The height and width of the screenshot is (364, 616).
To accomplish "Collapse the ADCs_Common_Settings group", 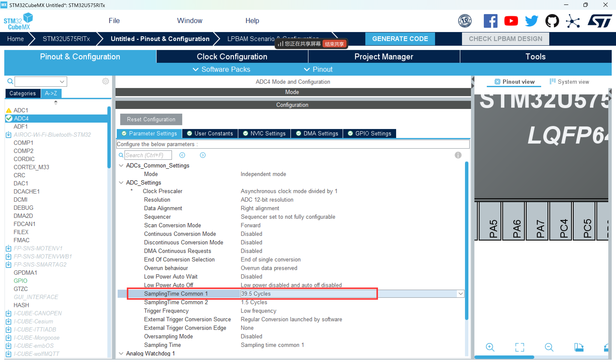I will (121, 166).
